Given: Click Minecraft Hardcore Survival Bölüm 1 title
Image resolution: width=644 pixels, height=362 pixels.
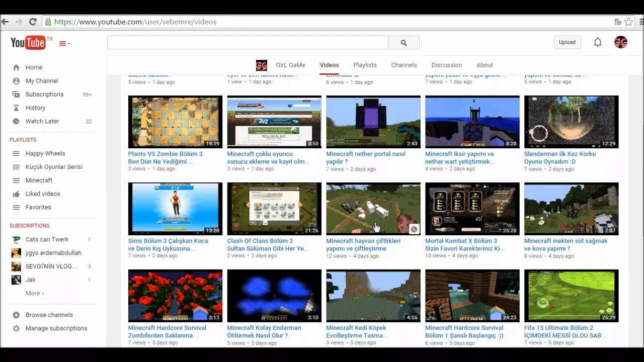Looking at the screenshot, I should click(464, 331).
